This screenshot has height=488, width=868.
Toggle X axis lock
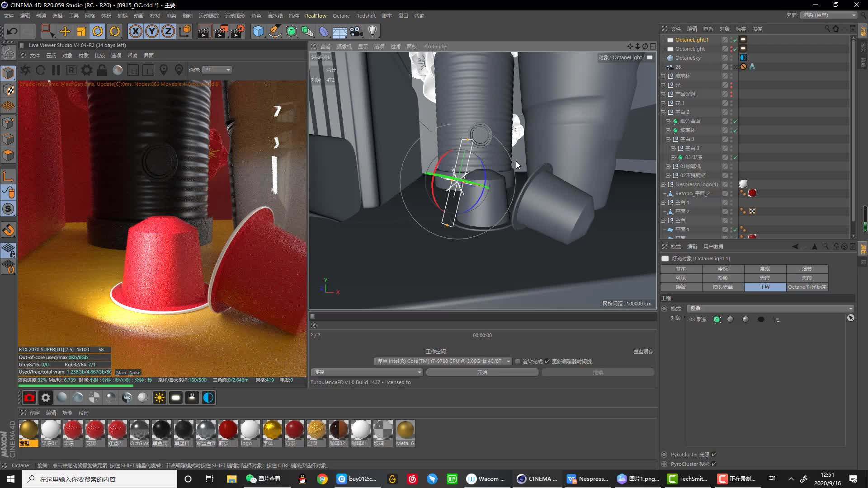click(x=135, y=31)
